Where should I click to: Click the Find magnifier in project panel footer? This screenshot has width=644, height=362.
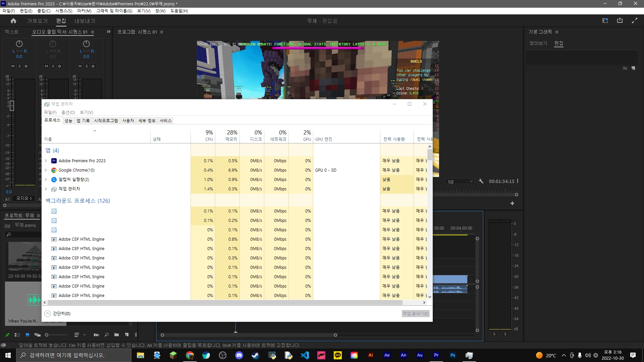click(106, 335)
